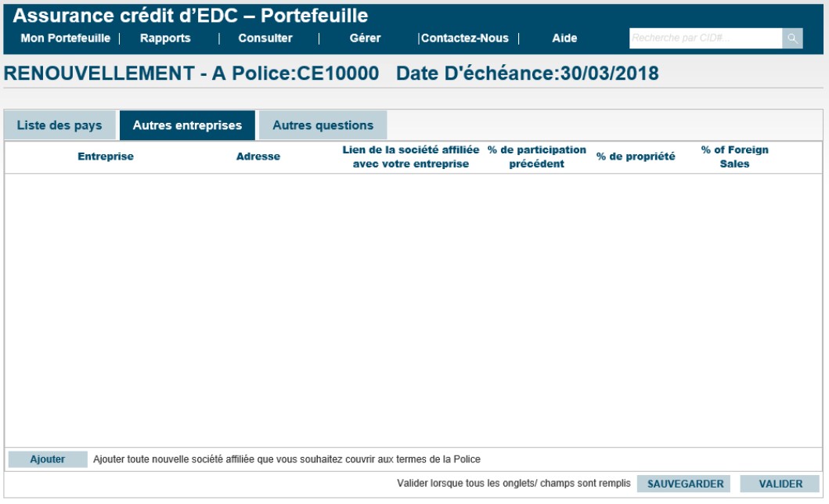Click the Lien de la société affiliée header
Screen dimensions: 829x504
tap(411, 157)
